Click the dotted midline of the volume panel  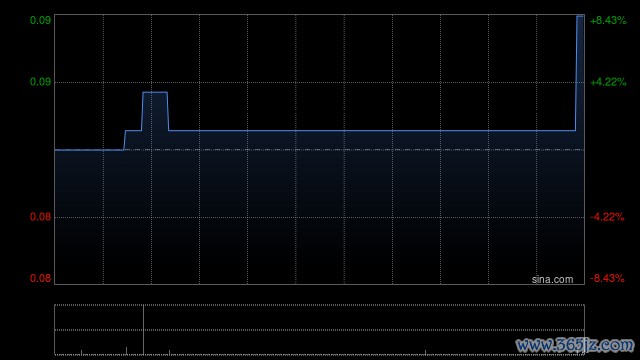coord(319,330)
